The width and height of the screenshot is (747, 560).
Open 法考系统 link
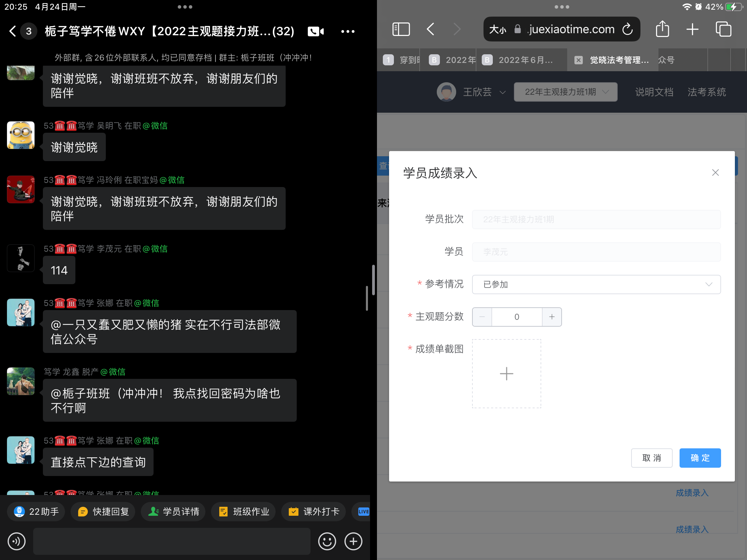coord(707,92)
